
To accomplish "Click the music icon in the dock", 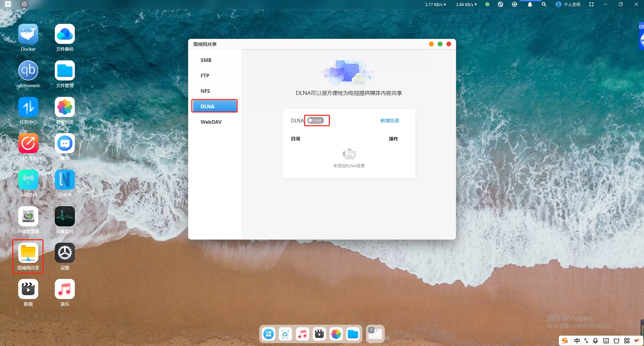I will pyautogui.click(x=302, y=334).
